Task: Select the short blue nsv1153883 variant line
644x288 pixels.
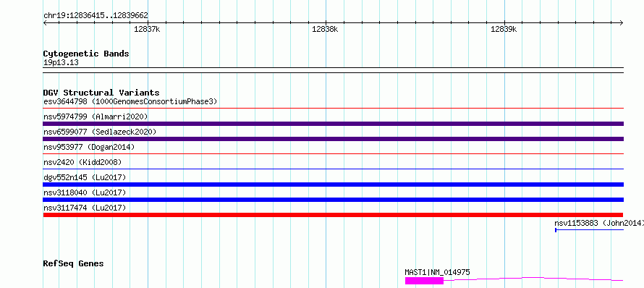Action: click(x=590, y=230)
